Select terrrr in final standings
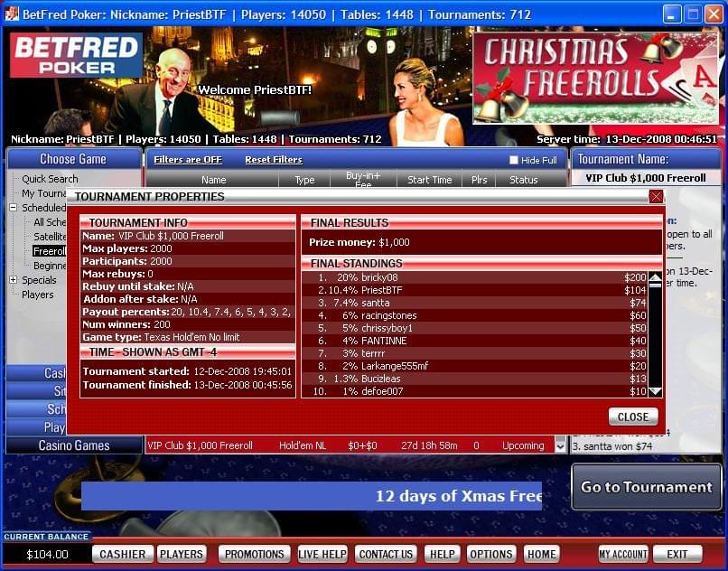This screenshot has width=728, height=571. coord(474,353)
